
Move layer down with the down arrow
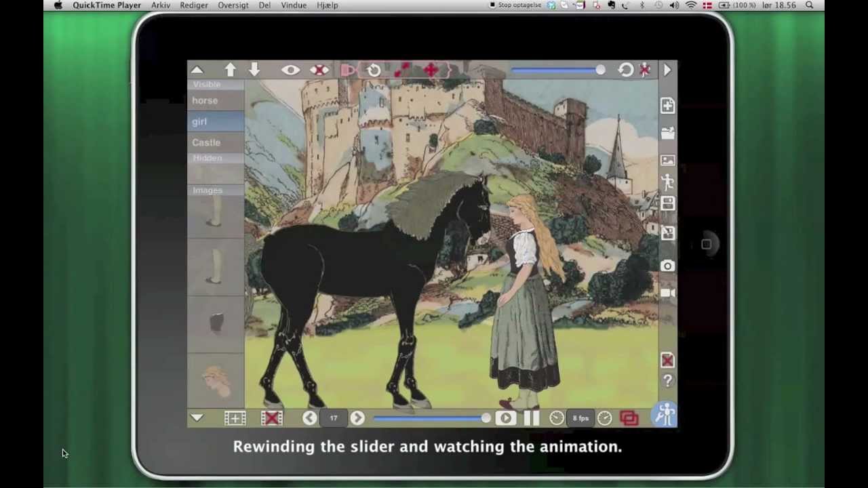click(x=255, y=70)
